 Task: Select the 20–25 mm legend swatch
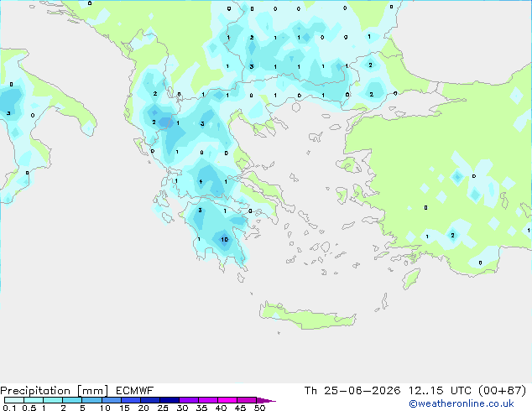point(149,400)
